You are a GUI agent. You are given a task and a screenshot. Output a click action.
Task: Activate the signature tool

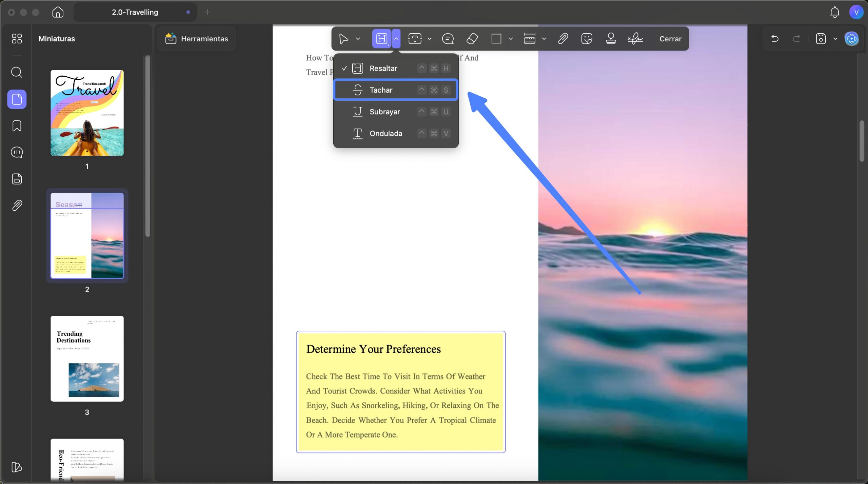coord(635,39)
